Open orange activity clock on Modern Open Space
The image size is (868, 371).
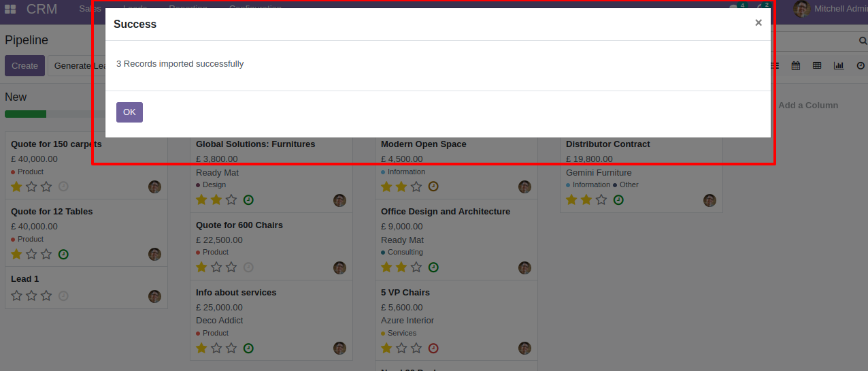(433, 187)
